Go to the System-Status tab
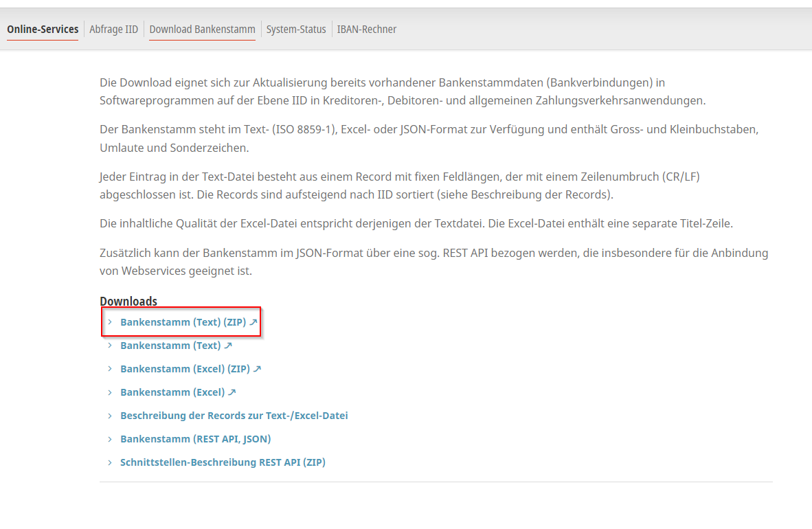The height and width of the screenshot is (529, 812). coord(296,30)
